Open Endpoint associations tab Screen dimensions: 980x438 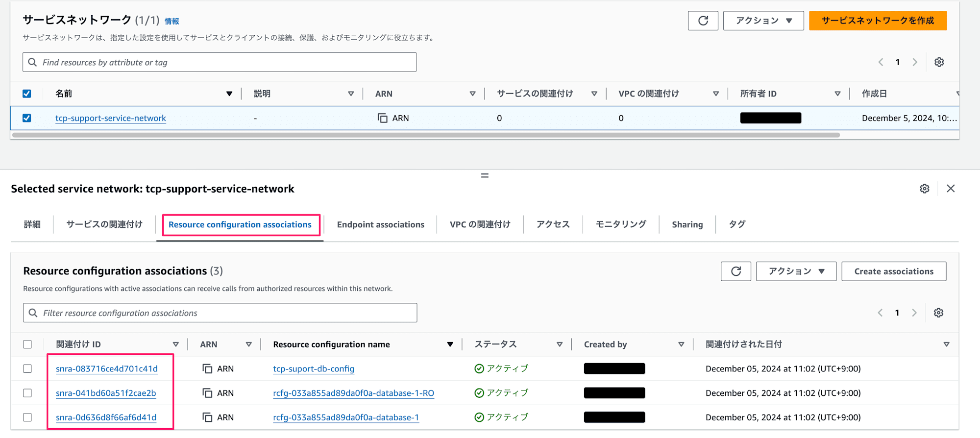click(x=381, y=224)
